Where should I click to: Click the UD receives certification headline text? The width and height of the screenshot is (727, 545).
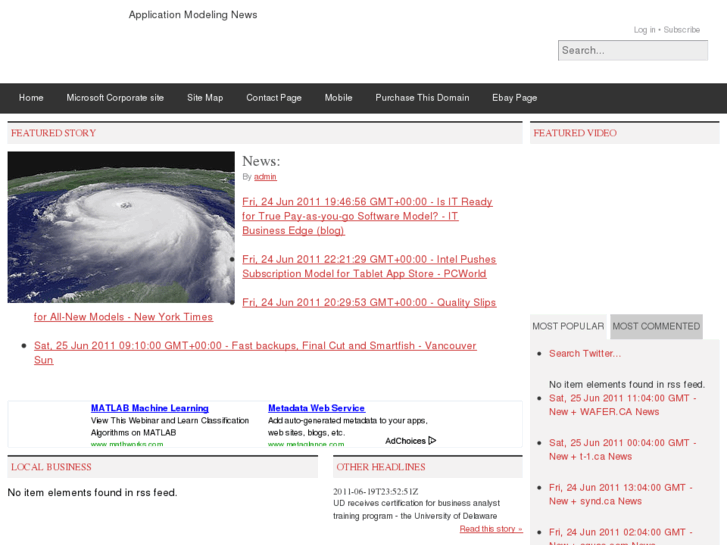click(x=416, y=509)
